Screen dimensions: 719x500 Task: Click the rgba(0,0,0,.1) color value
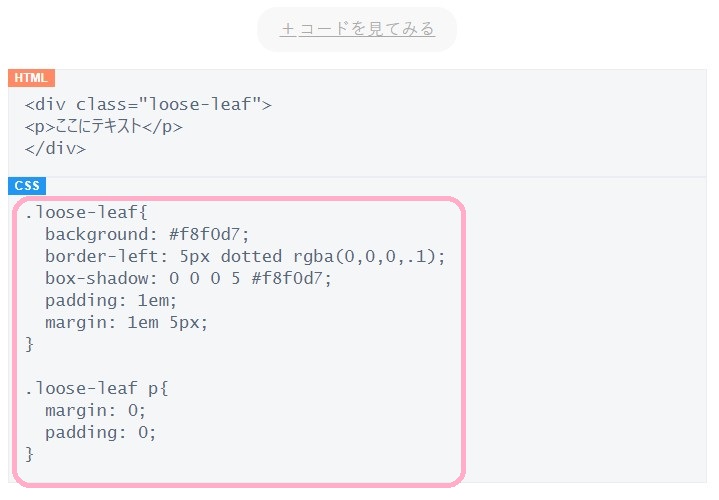pyautogui.click(x=369, y=256)
